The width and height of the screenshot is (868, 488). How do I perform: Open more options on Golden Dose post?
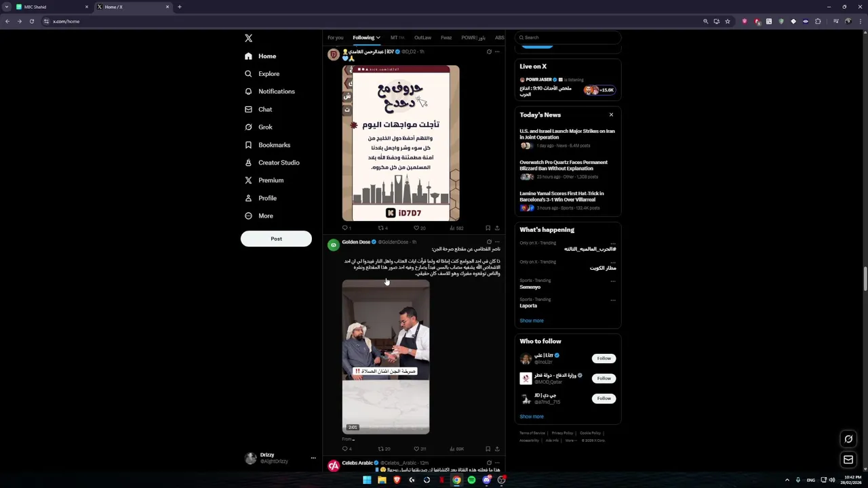point(497,242)
